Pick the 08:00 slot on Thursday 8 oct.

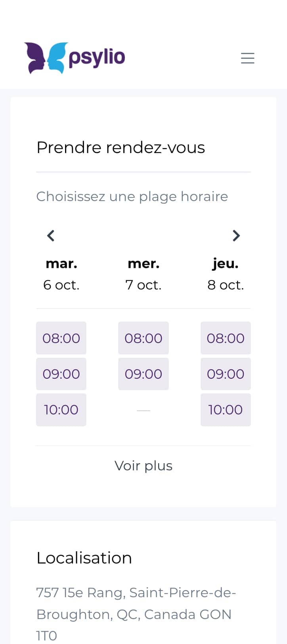(226, 338)
